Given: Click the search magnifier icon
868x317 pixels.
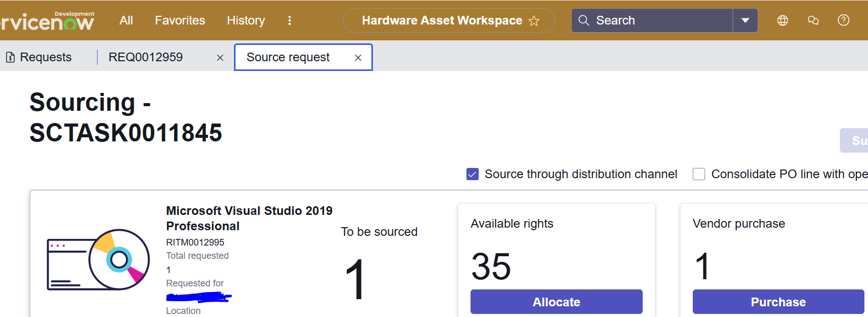Looking at the screenshot, I should click(583, 20).
